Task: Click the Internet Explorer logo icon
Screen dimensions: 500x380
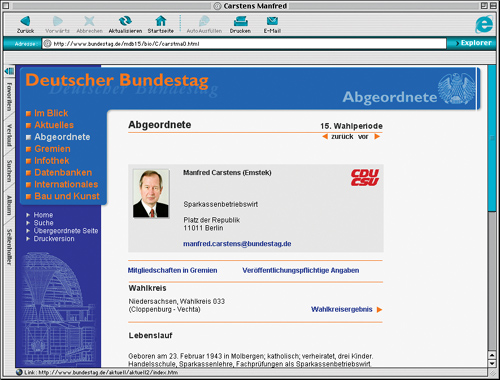Action: (x=484, y=24)
